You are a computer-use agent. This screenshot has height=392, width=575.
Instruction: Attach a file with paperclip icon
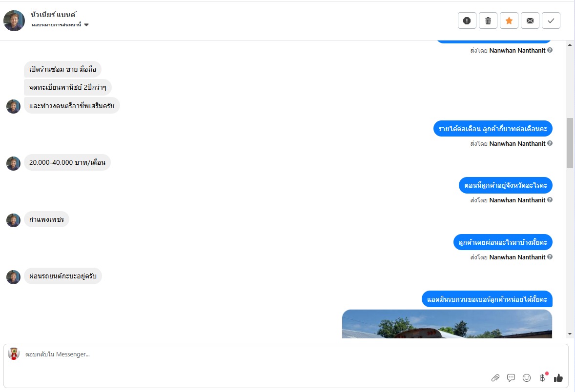(x=495, y=378)
